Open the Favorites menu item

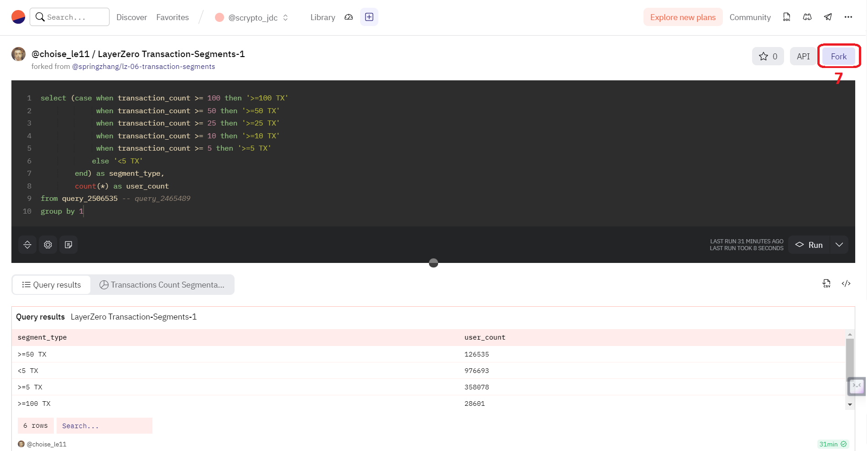pyautogui.click(x=173, y=17)
